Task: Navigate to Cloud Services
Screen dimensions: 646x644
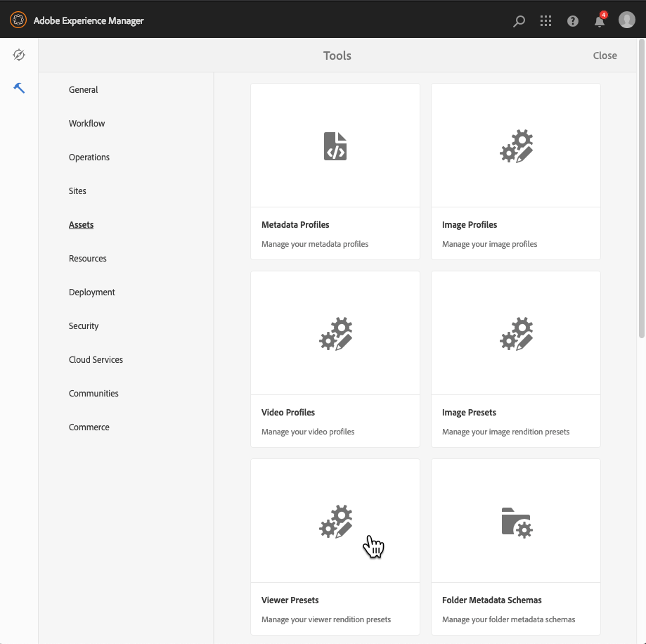Action: pos(96,359)
